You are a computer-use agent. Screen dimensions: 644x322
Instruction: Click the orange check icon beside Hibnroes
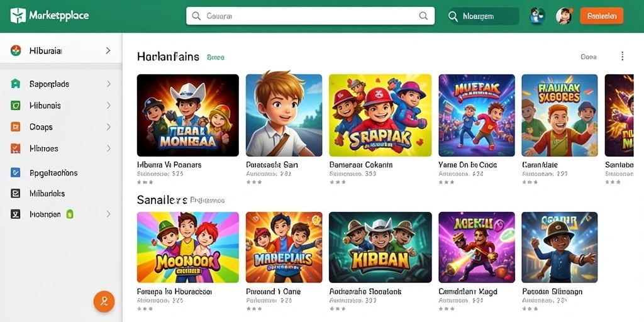click(15, 148)
